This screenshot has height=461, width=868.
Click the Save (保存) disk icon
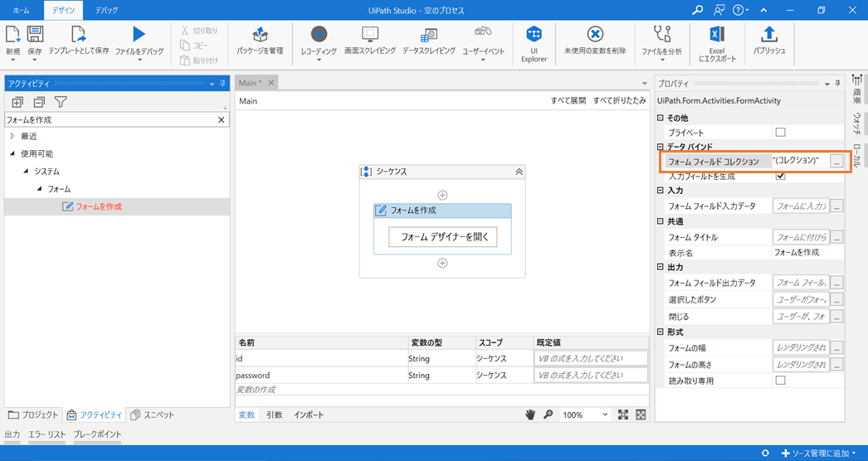35,35
